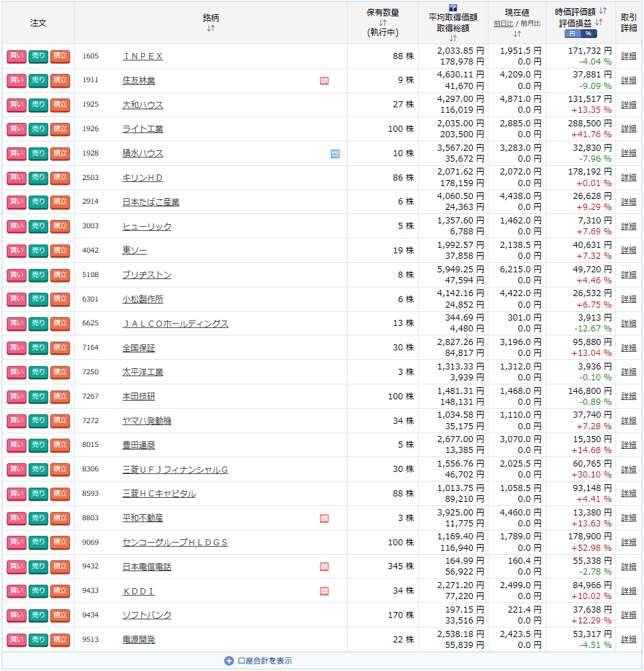Screen dimensions: 644x671
Task: Sort by 現在値 using its arrows
Action: (517, 34)
